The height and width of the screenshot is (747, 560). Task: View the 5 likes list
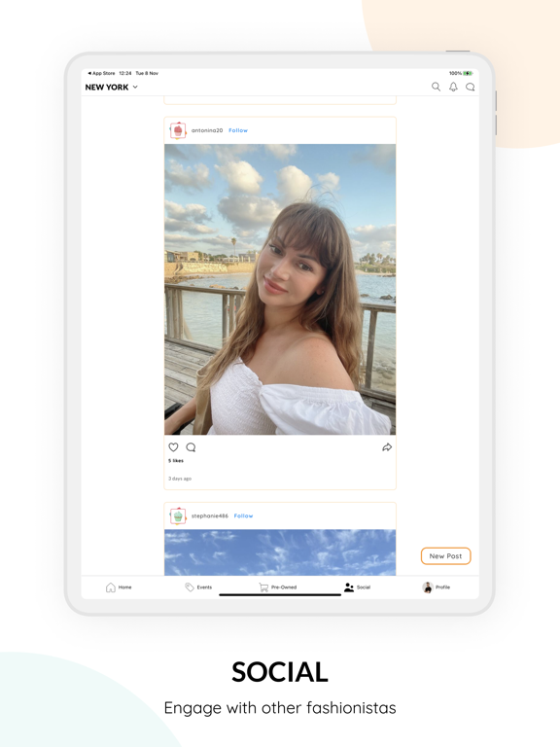tap(176, 461)
